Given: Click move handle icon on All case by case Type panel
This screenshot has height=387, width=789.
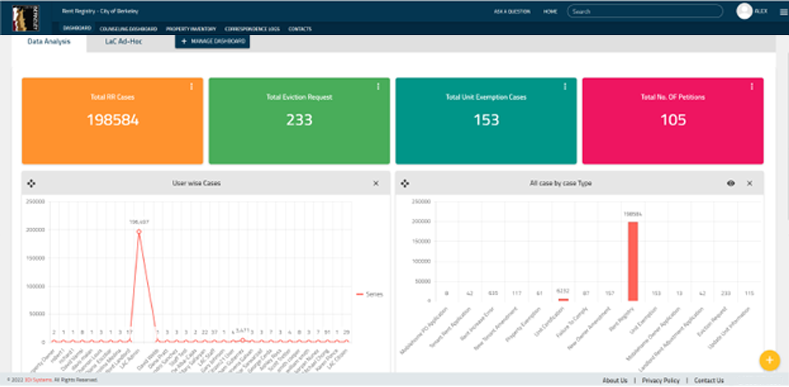Looking at the screenshot, I should tap(405, 184).
